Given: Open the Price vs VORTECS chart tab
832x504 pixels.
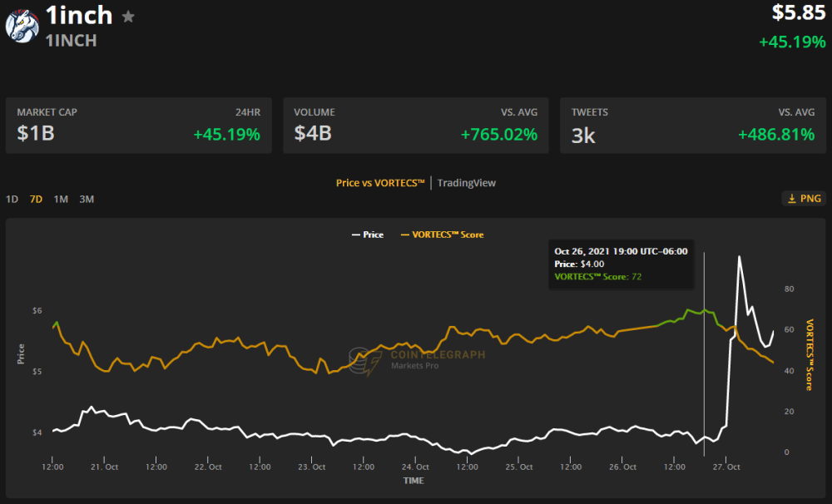Looking at the screenshot, I should click(380, 183).
